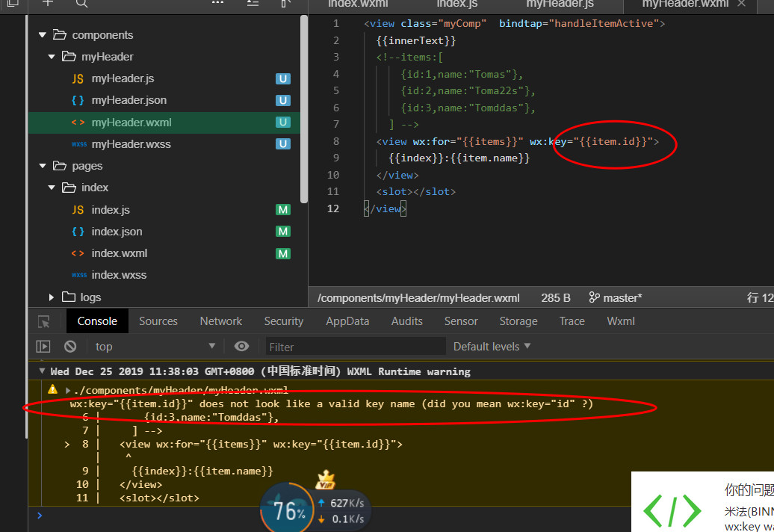Switch to the Storage tab
Screen dimensions: 774x532
(518, 321)
